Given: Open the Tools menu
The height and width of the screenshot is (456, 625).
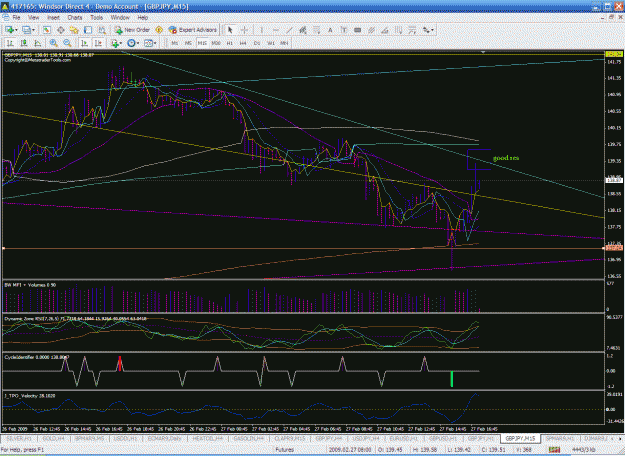Looking at the screenshot, I should coord(96,18).
